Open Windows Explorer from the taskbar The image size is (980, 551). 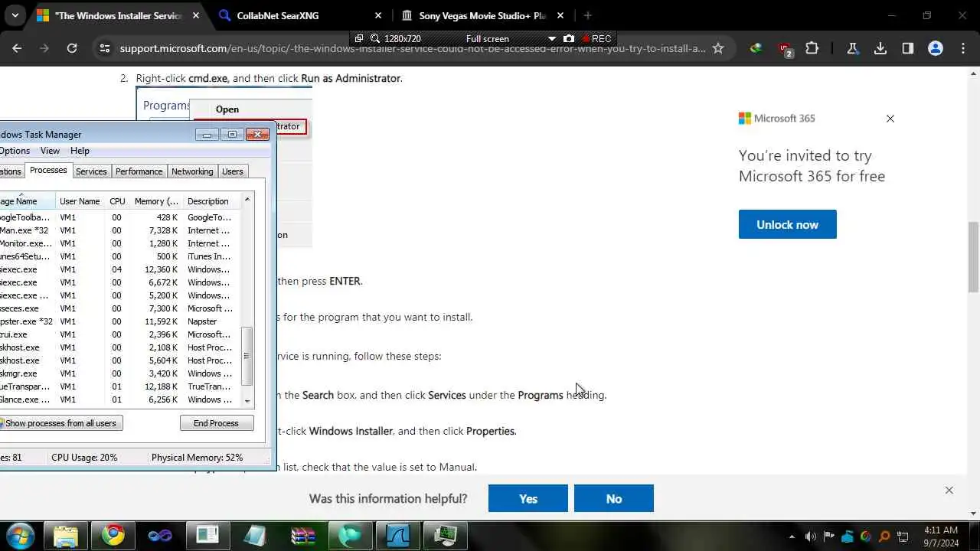(66, 535)
